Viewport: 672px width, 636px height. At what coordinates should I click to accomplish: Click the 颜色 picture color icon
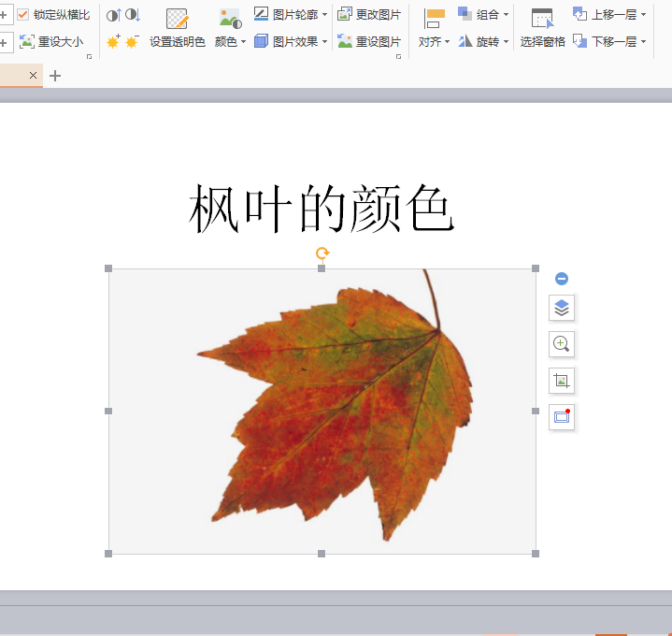pyautogui.click(x=230, y=19)
